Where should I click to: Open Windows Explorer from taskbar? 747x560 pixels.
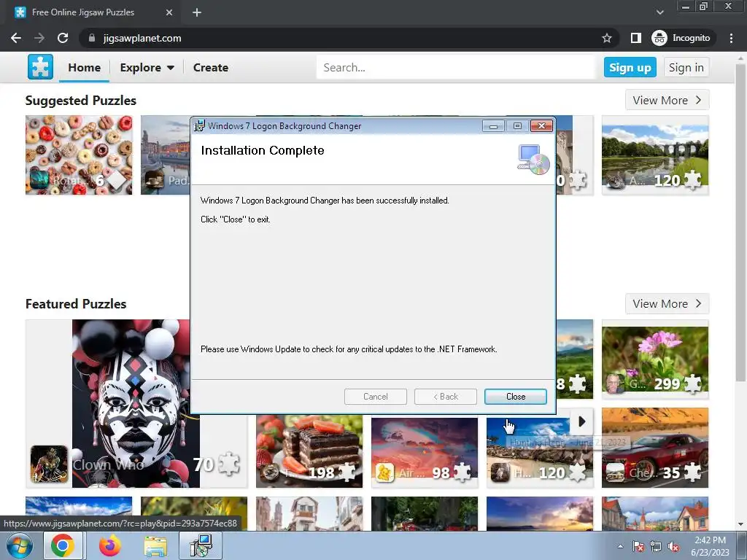click(155, 546)
